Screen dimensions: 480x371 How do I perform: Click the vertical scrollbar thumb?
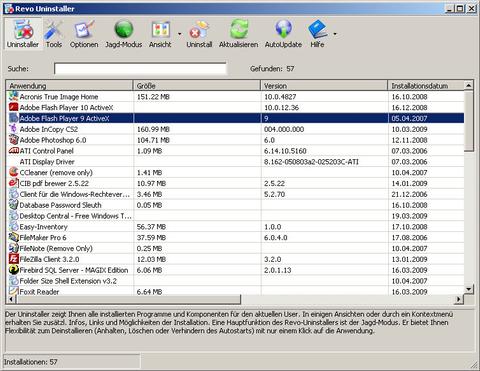click(x=469, y=121)
